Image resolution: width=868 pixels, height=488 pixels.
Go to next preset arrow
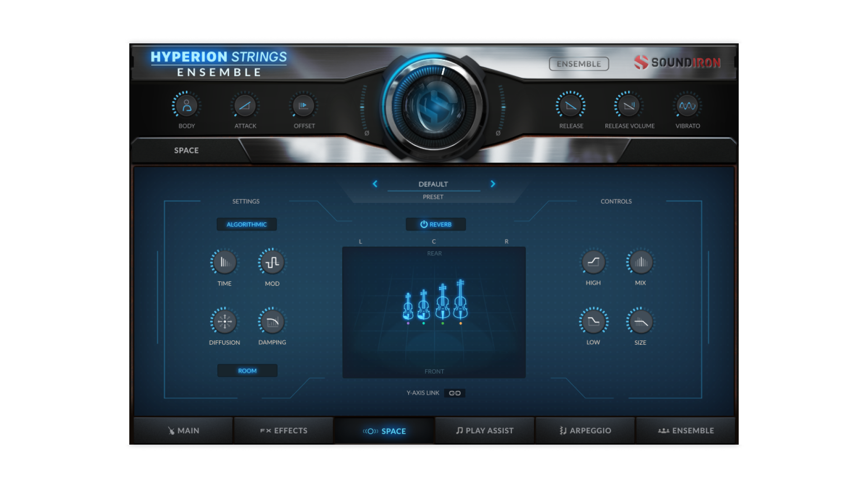pos(493,184)
